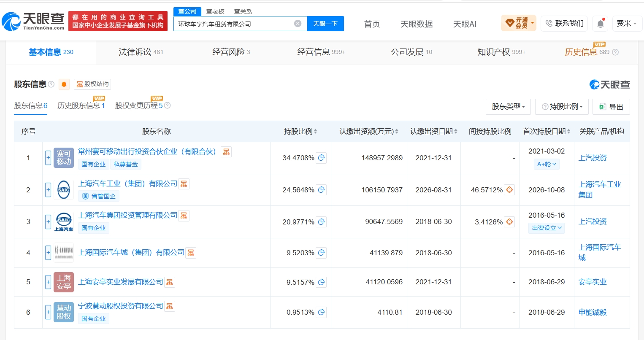This screenshot has width=644, height=340.
Task: Click the help icon beside 股权变更历程 tab
Action: (167, 105)
